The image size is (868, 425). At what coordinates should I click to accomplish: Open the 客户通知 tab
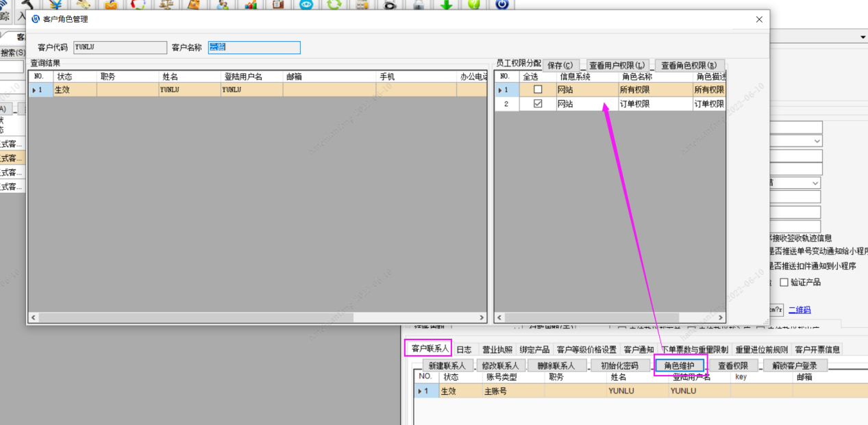tap(638, 349)
